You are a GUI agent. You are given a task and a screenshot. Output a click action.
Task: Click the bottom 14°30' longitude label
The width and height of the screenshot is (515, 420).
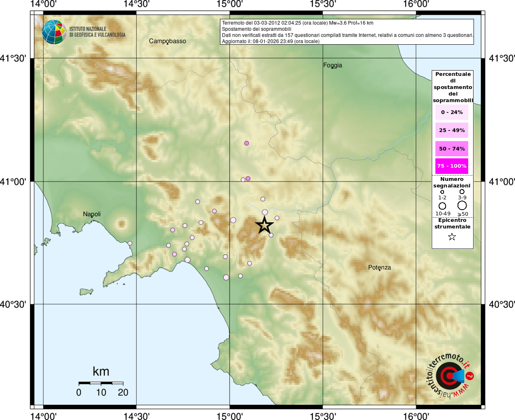point(137,416)
